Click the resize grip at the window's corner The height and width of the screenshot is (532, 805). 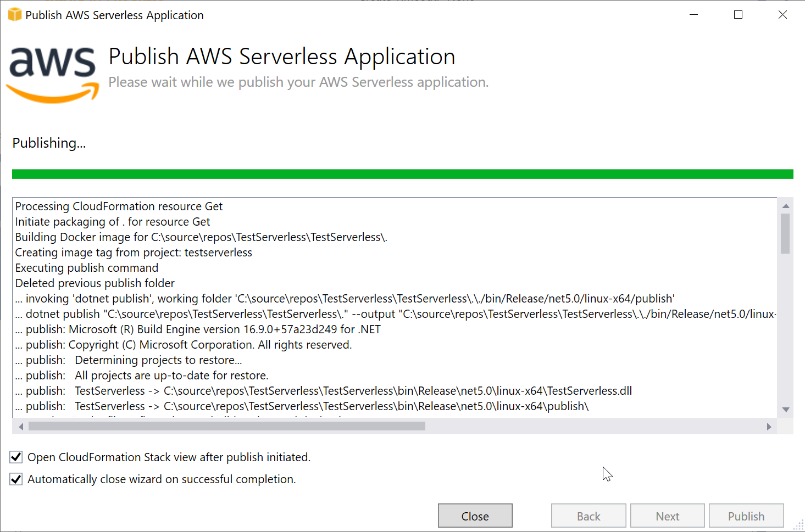798,525
